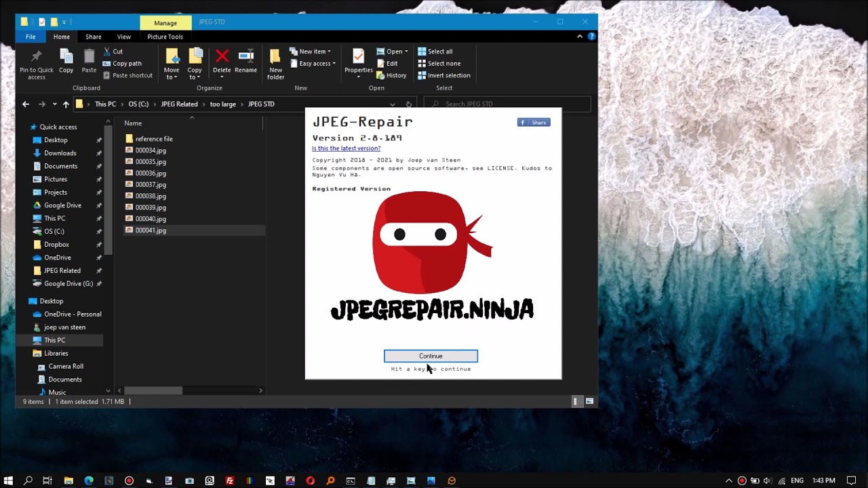Switch to the Share ribbon tab
Image resolution: width=868 pixels, height=488 pixels.
click(94, 37)
